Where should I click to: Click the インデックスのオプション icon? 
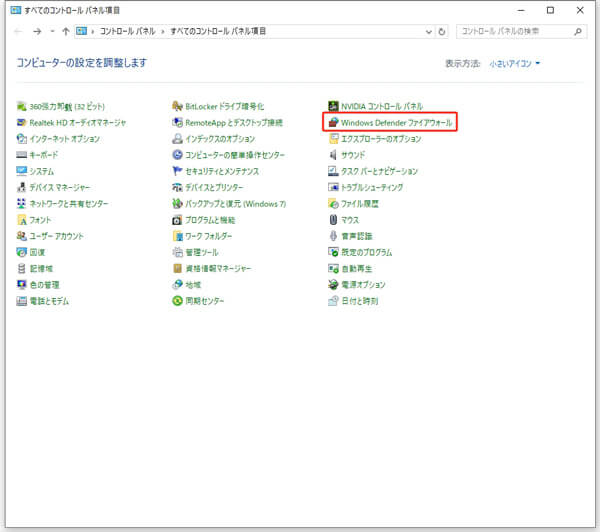tap(177, 139)
